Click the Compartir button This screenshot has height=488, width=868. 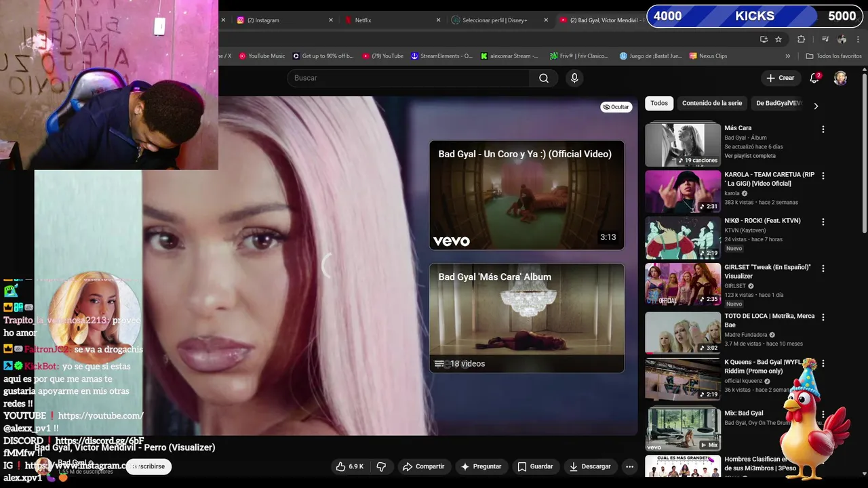[x=423, y=466]
